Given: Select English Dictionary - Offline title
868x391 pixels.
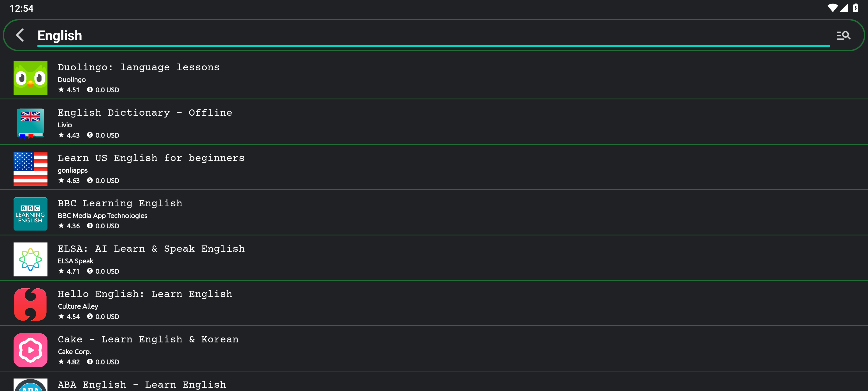Looking at the screenshot, I should click(145, 113).
